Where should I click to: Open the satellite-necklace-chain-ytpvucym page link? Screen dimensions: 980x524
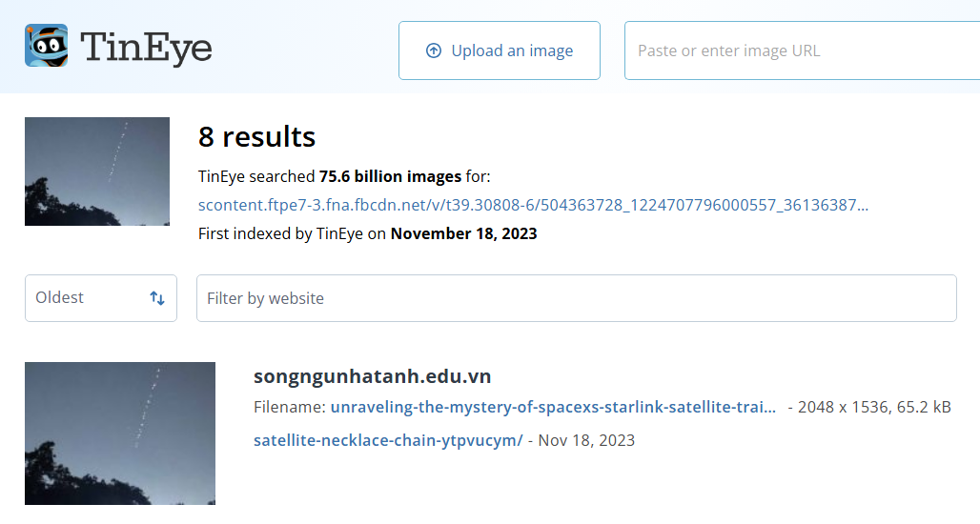point(388,440)
